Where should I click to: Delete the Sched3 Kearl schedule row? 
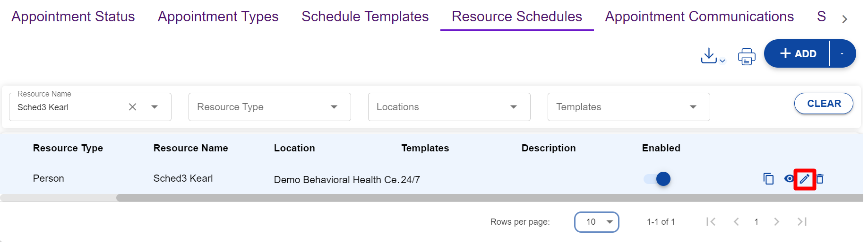pyautogui.click(x=820, y=179)
